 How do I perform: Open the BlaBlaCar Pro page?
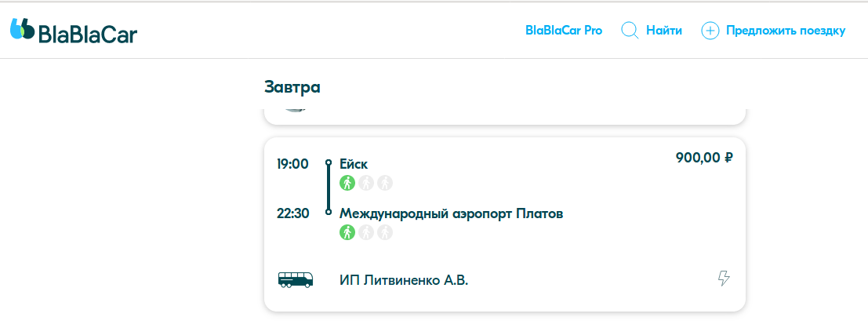click(x=564, y=31)
